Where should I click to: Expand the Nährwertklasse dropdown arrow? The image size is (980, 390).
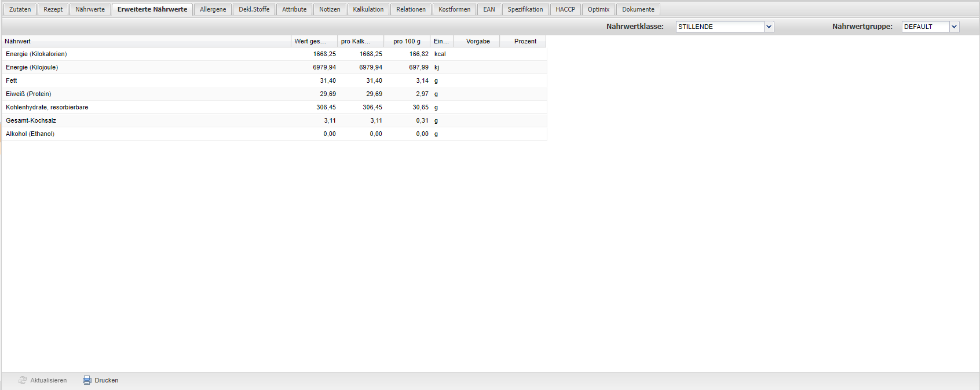(x=769, y=27)
